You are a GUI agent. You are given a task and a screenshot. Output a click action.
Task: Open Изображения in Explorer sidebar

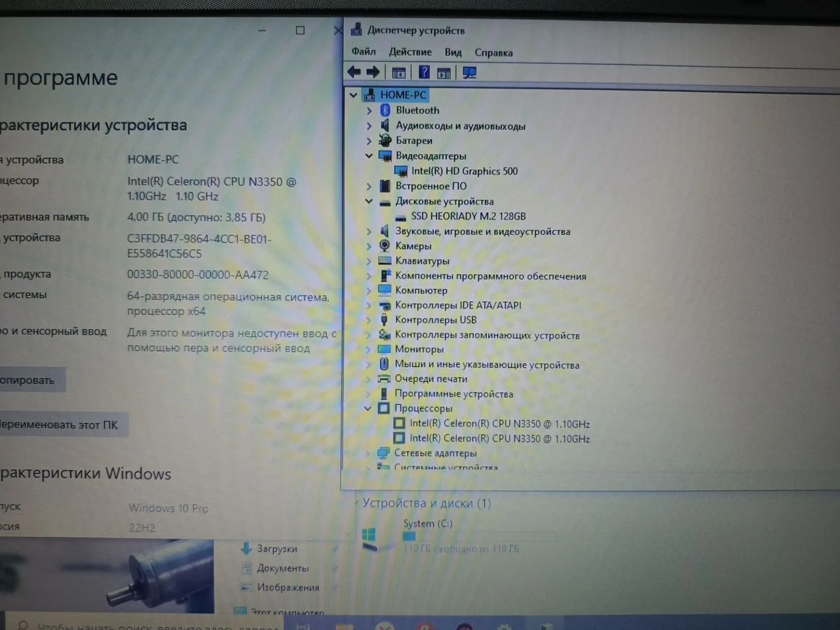[x=287, y=587]
